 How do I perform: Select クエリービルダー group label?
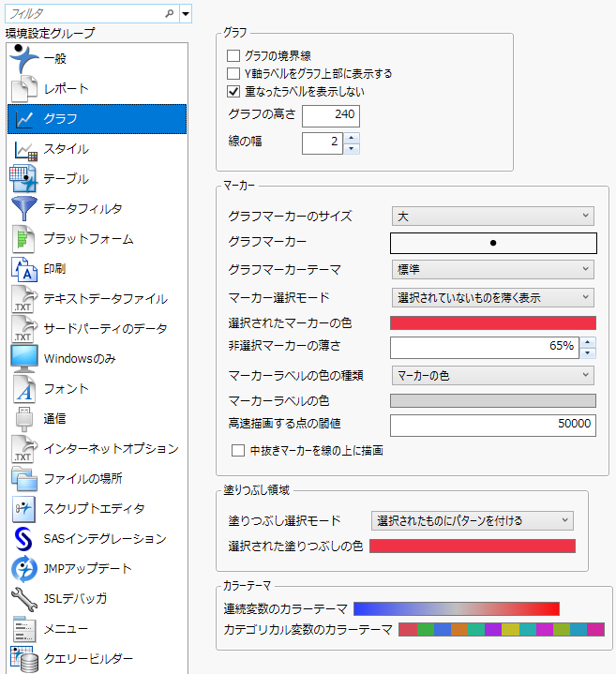(x=88, y=659)
